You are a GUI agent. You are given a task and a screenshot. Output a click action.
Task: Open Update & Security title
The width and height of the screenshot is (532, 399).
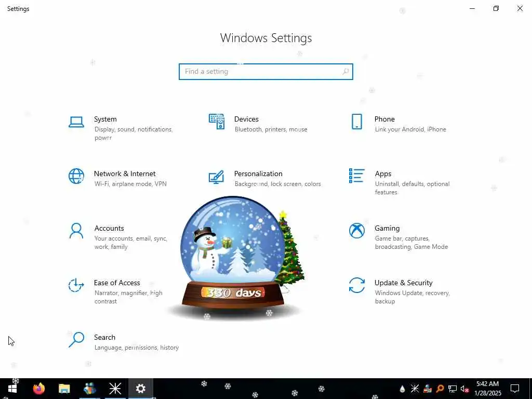[403, 283]
